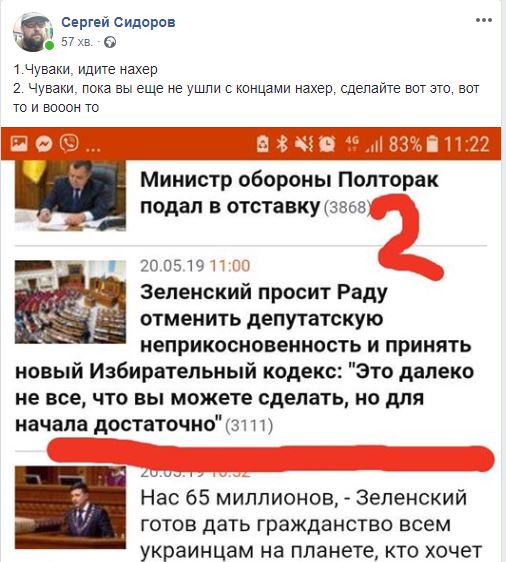Tap the muted sound status icon
This screenshot has width=506, height=562.
pos(304,144)
